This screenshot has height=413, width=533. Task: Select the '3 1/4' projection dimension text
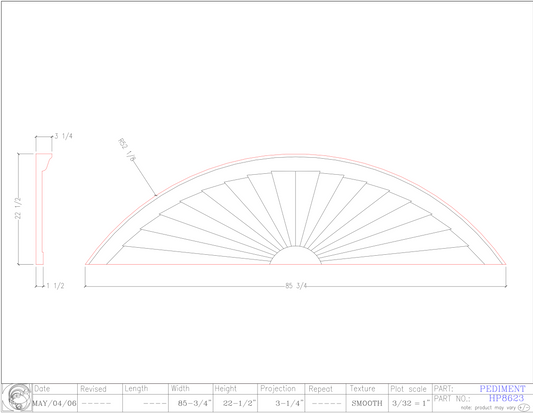pyautogui.click(x=64, y=136)
